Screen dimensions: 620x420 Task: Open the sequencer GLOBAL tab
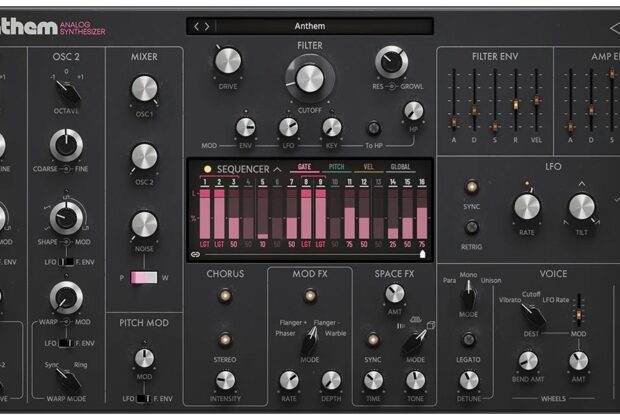(401, 167)
